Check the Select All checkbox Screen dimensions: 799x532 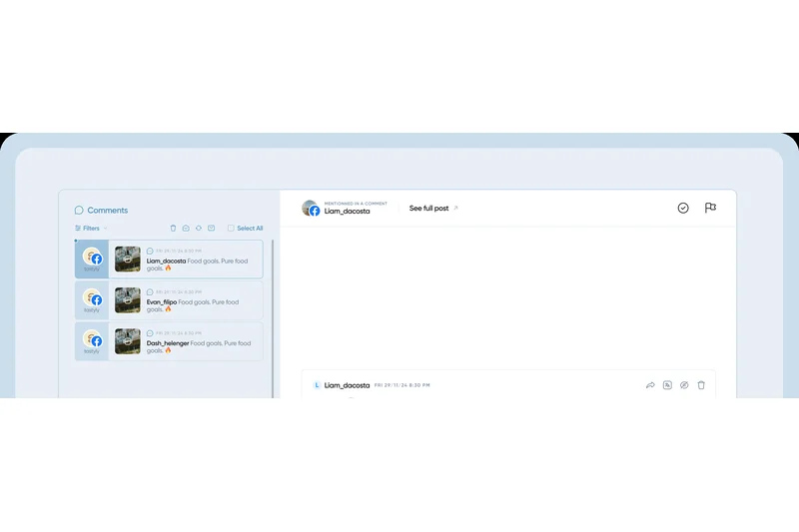pyautogui.click(x=231, y=229)
